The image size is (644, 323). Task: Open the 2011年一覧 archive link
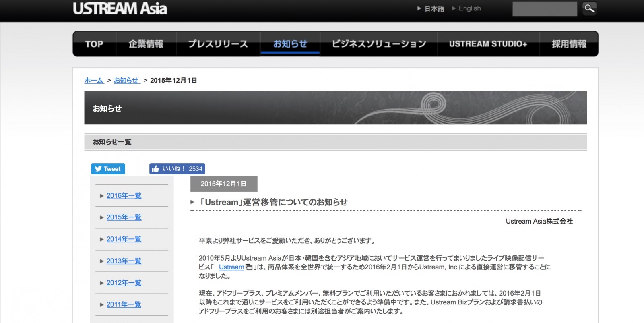pyautogui.click(x=124, y=304)
